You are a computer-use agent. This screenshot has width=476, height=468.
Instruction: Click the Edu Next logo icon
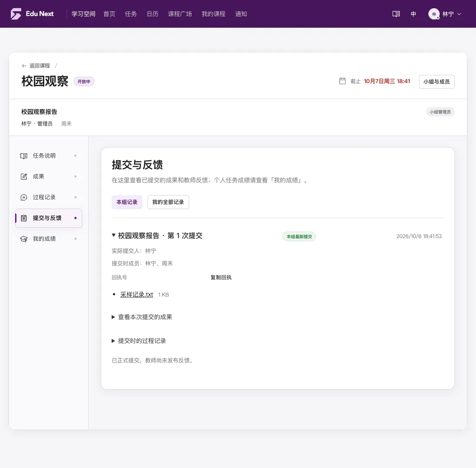[x=16, y=14]
